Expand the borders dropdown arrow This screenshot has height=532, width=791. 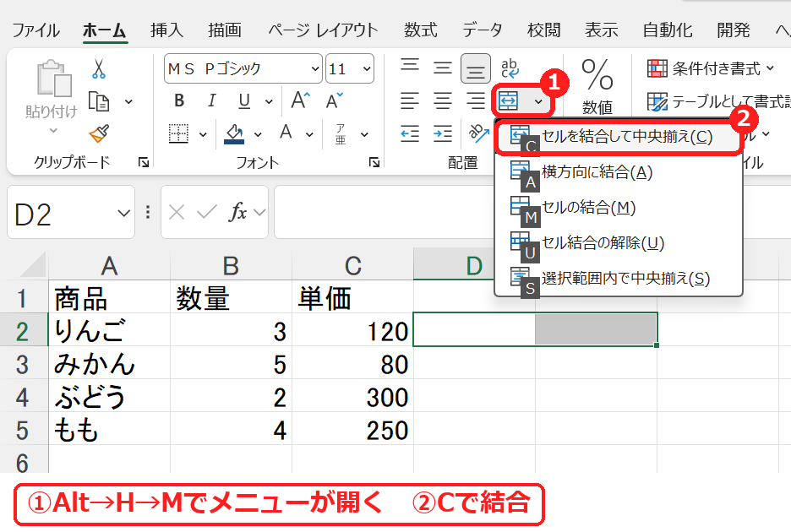pos(203,134)
